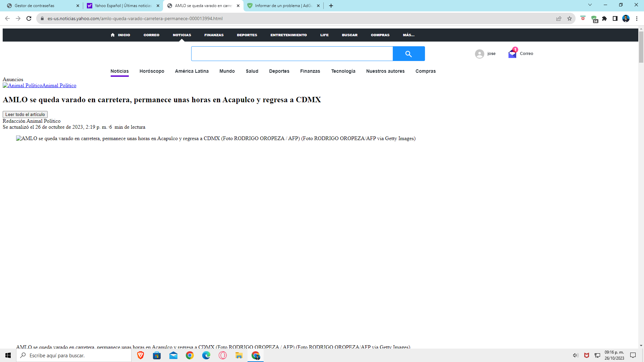Screen dimensions: 644x362
Task: Switch to the Yahoo Español tab
Action: tap(121, 6)
